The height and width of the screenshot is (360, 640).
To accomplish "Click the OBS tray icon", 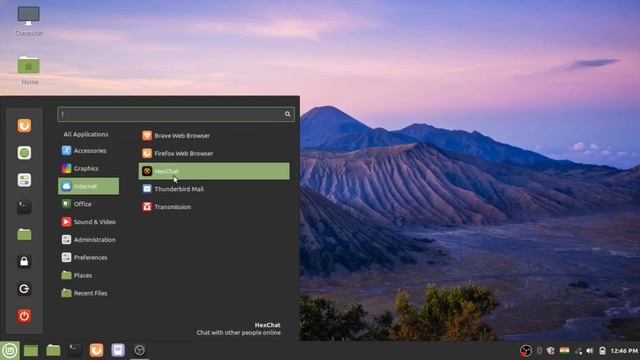I will (x=526, y=351).
